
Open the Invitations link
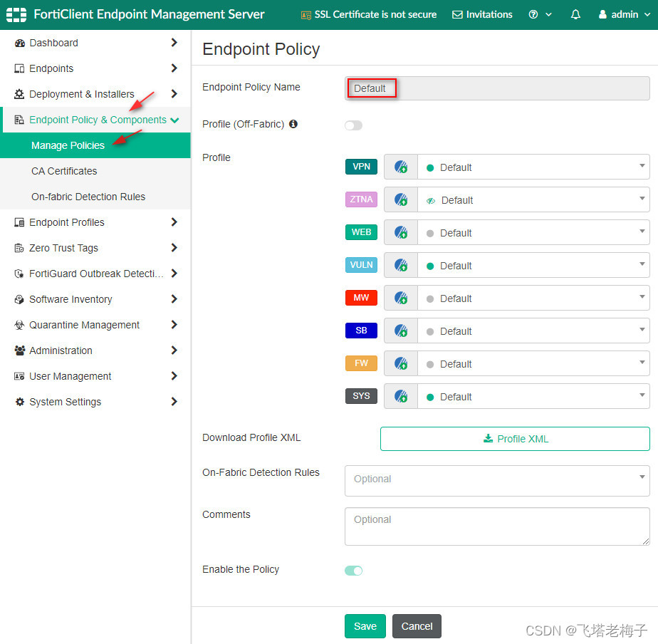pos(489,15)
